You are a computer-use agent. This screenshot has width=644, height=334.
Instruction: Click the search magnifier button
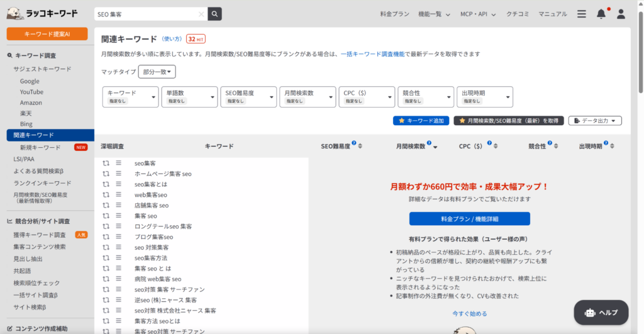(x=214, y=14)
